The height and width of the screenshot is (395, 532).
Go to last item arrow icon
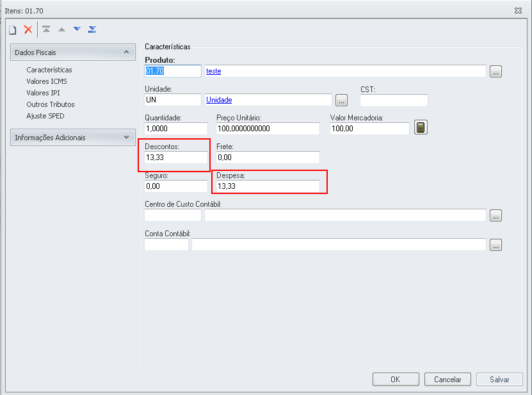tap(92, 29)
